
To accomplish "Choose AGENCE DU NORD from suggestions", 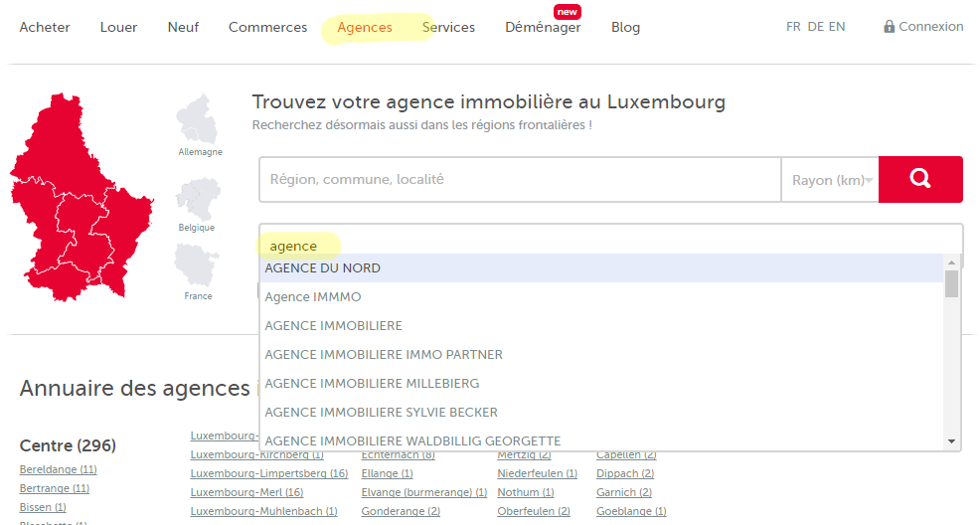I will coord(323,268).
